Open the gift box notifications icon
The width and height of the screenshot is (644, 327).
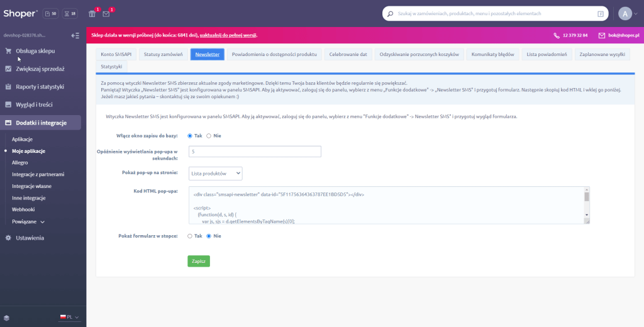click(x=92, y=14)
